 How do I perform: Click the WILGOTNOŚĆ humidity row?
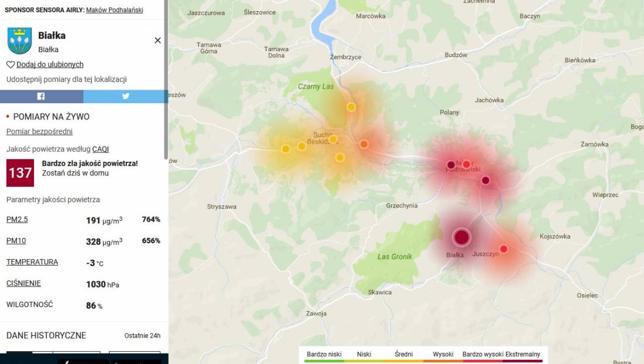(83, 305)
